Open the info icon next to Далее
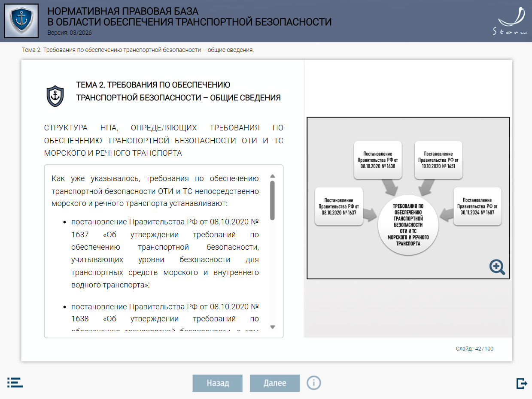Viewport: 532px width, 399px height. [314, 382]
